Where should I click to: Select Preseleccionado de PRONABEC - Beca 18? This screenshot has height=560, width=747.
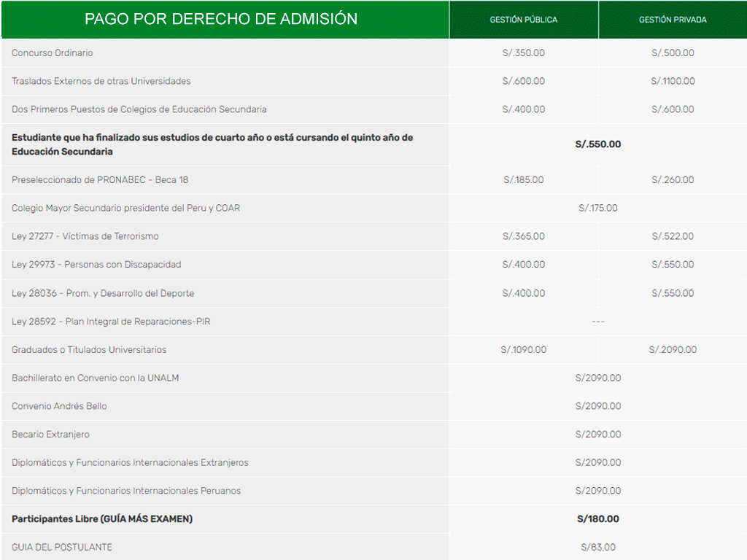(100, 180)
